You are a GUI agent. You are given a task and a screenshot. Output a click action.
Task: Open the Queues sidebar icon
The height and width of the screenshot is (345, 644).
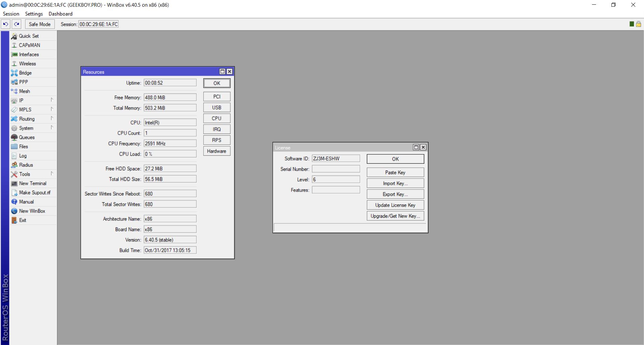coord(14,137)
